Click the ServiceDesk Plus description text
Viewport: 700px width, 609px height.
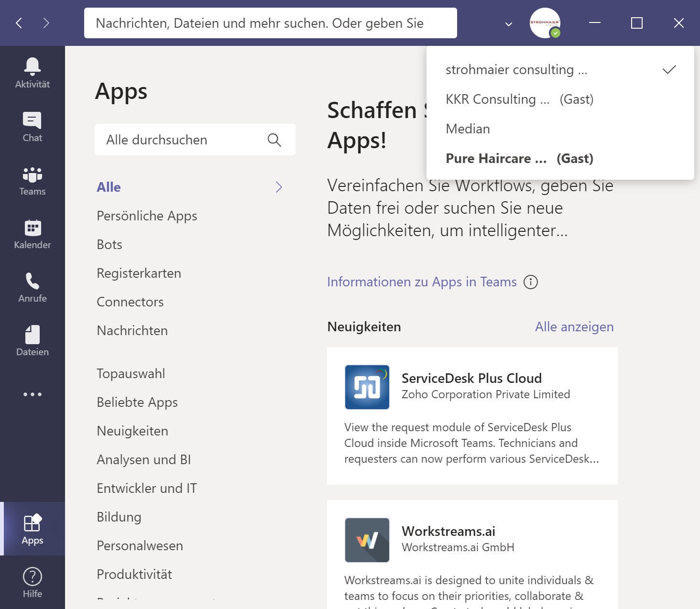click(x=471, y=443)
